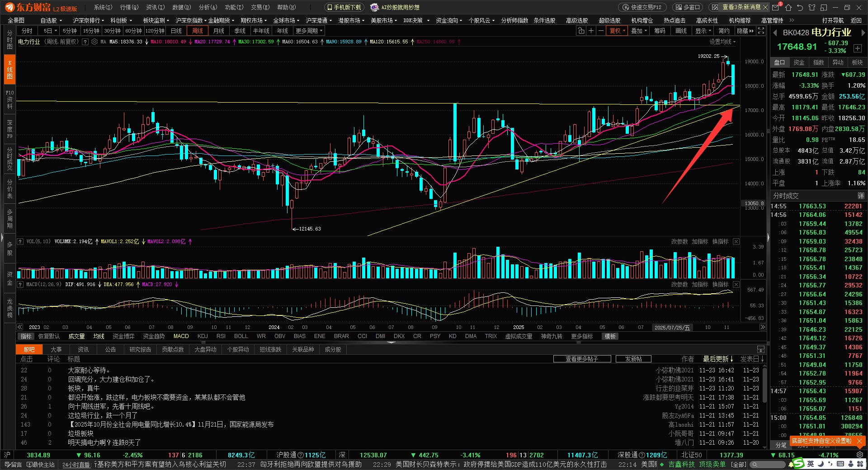Open the 设置均线 dropdown

tap(722, 42)
